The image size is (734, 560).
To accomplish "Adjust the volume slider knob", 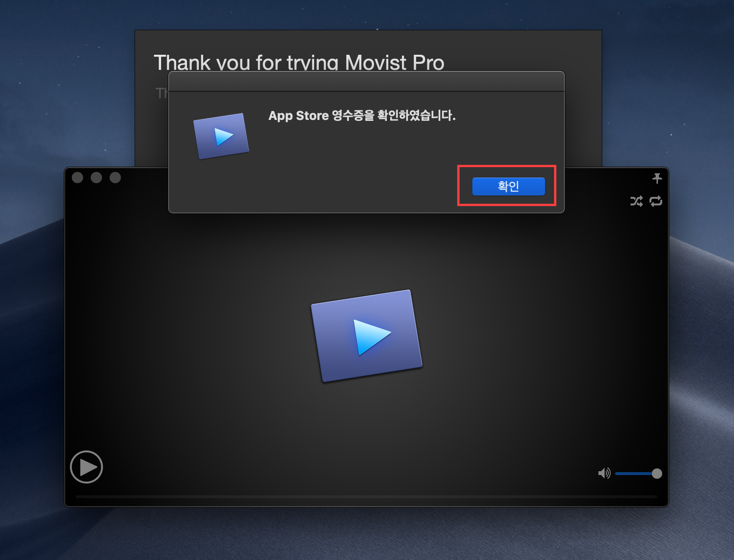I will pyautogui.click(x=657, y=474).
